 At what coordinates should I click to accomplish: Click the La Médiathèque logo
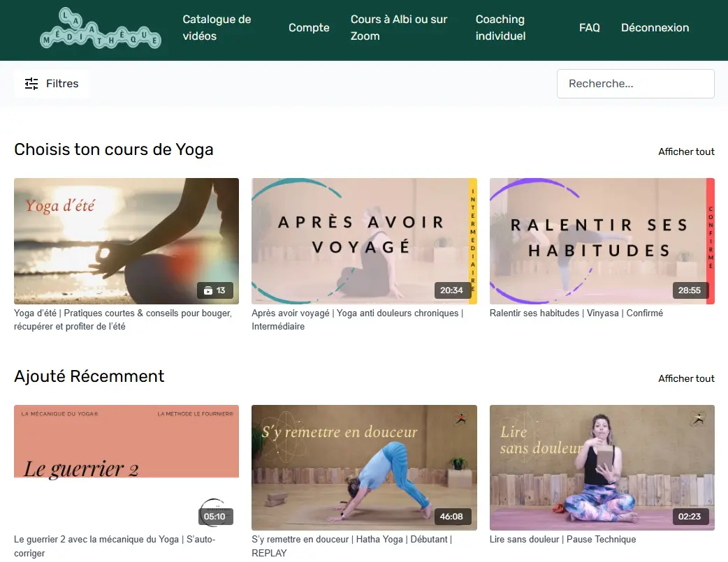coord(101,29)
